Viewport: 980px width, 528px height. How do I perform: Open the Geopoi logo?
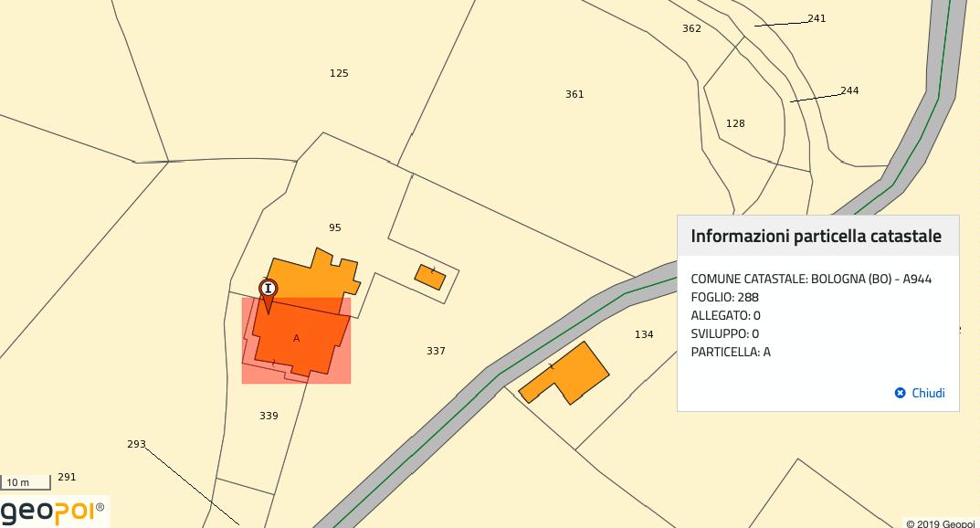point(53,511)
